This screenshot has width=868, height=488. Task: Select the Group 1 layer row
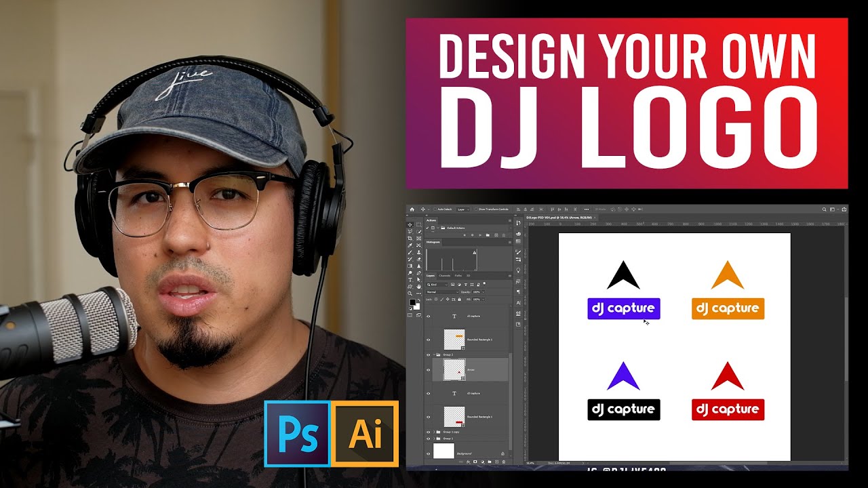pos(468,439)
